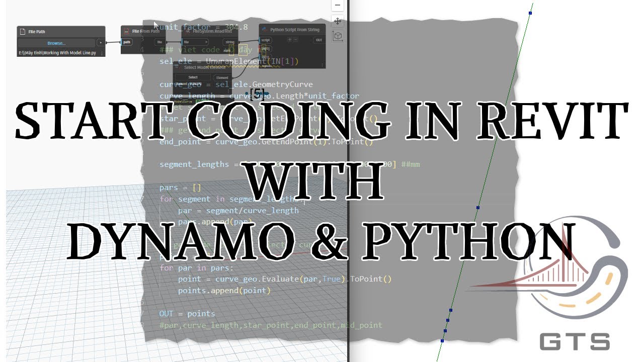
Task: Click the string output port on FileSystem.ReadText
Action: (230, 42)
